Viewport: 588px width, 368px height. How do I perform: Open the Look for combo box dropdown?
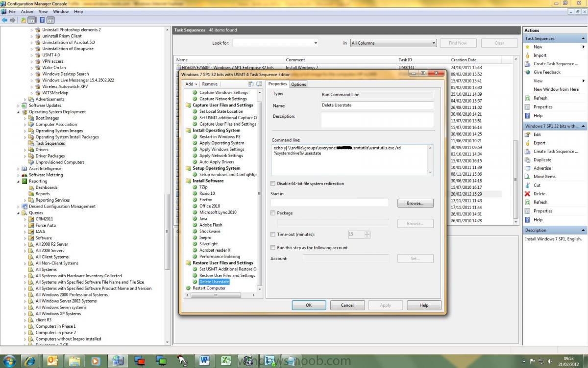tap(316, 43)
